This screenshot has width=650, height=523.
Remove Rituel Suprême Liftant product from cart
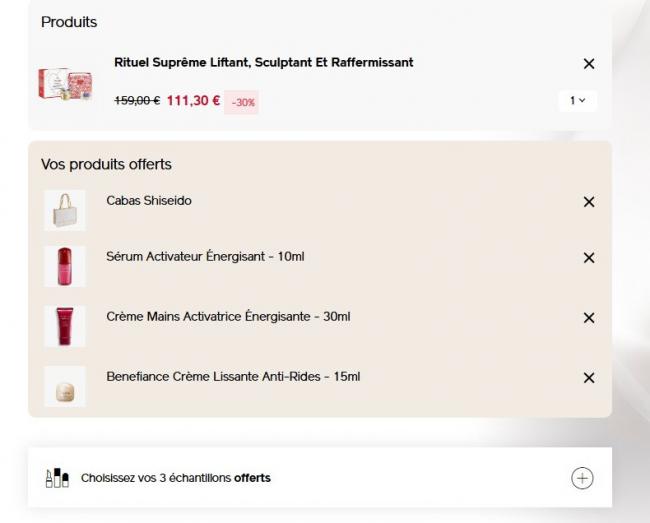pos(588,64)
